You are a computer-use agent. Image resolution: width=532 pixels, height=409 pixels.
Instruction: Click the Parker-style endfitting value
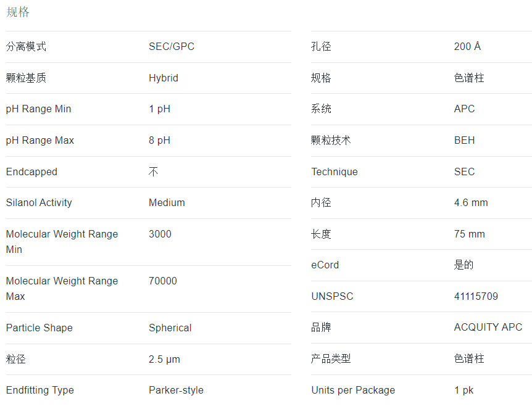click(176, 390)
